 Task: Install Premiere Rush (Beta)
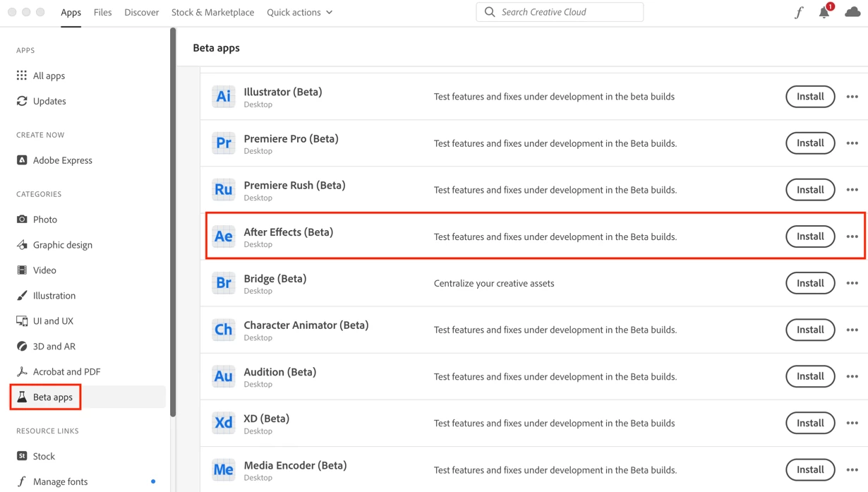click(x=810, y=190)
